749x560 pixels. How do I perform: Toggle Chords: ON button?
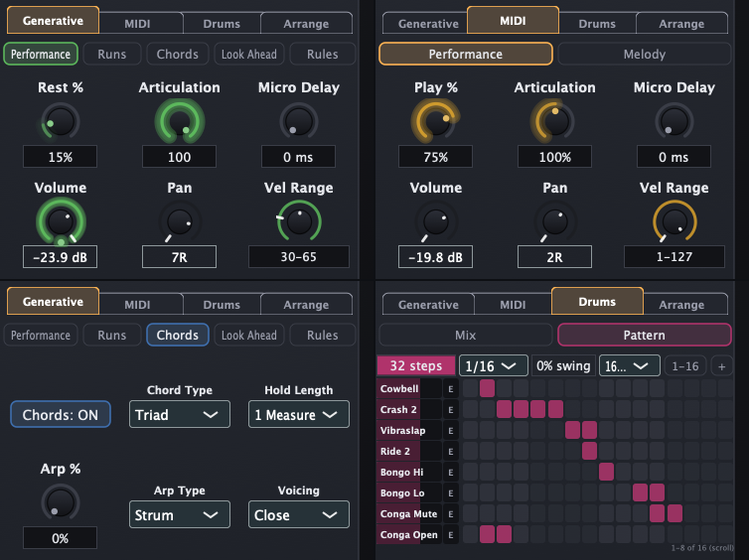[61, 414]
